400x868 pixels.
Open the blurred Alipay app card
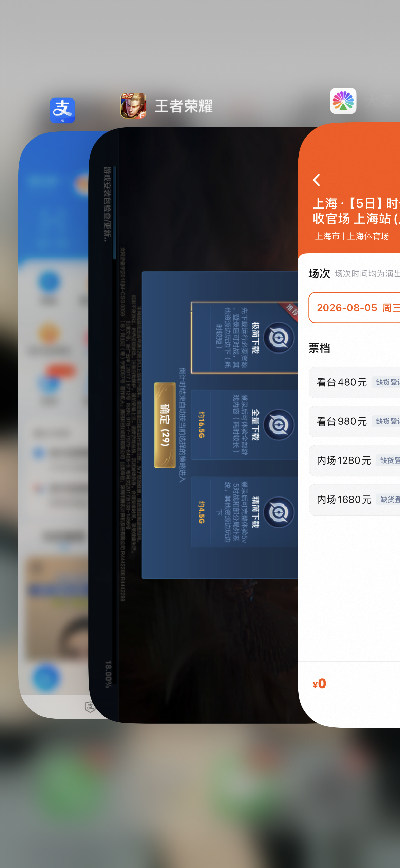click(x=54, y=424)
